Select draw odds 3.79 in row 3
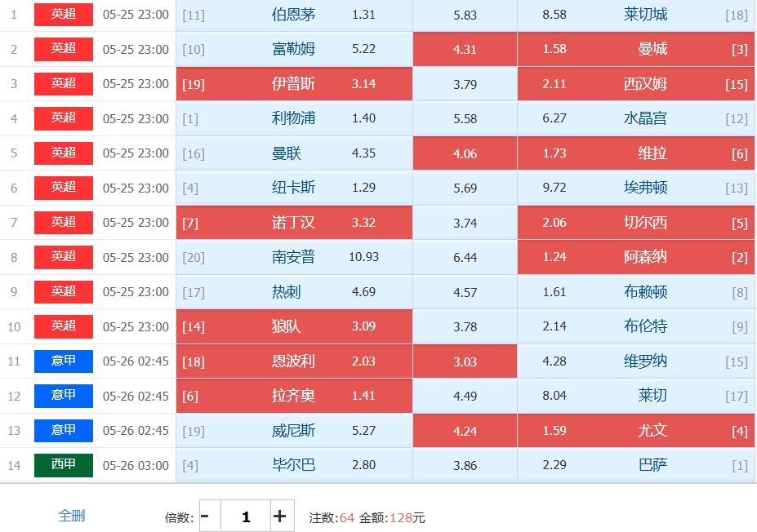757x532 pixels. point(465,84)
